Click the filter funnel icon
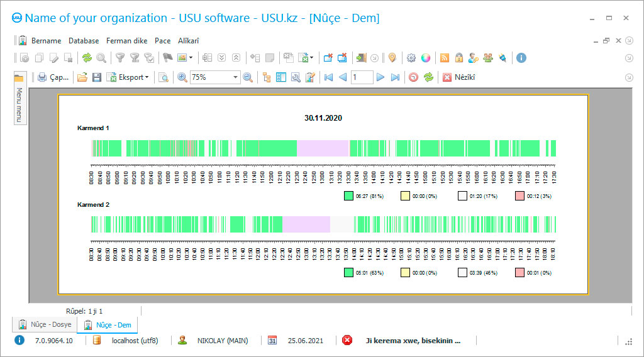Image resolution: width=644 pixels, height=357 pixels. 119,58
